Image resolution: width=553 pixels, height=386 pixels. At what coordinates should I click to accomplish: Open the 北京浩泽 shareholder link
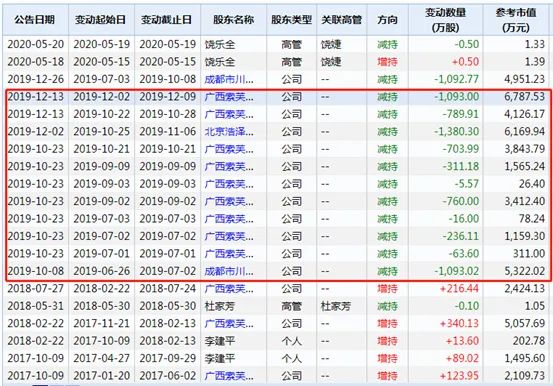(x=229, y=132)
